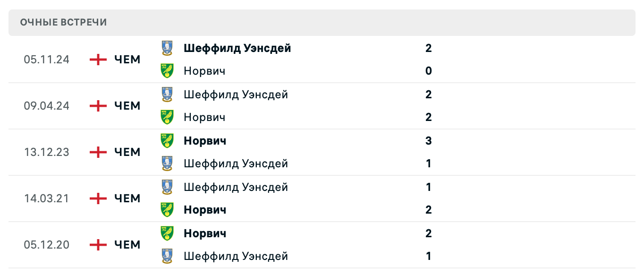
Task: Click the Очные встречи section header
Action: (64, 22)
